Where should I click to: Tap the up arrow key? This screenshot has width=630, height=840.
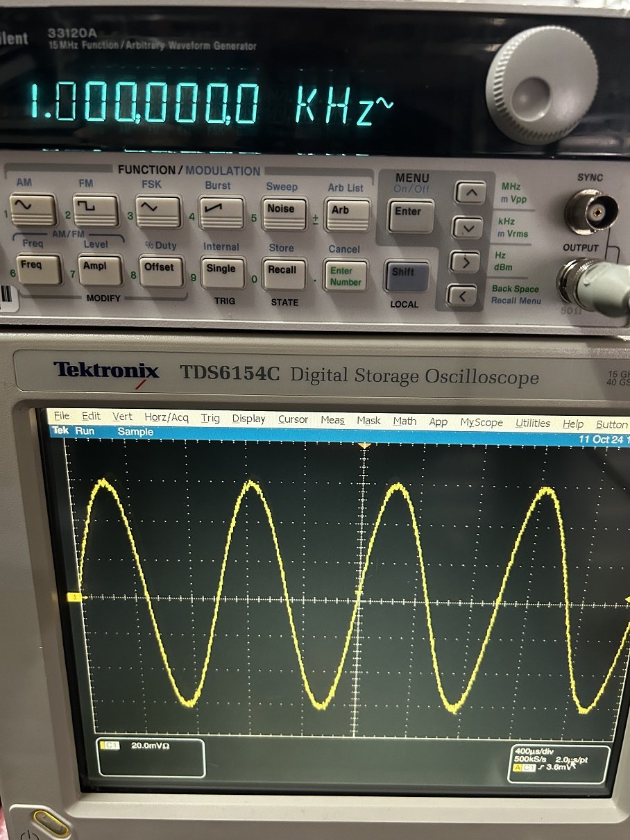pos(470,193)
